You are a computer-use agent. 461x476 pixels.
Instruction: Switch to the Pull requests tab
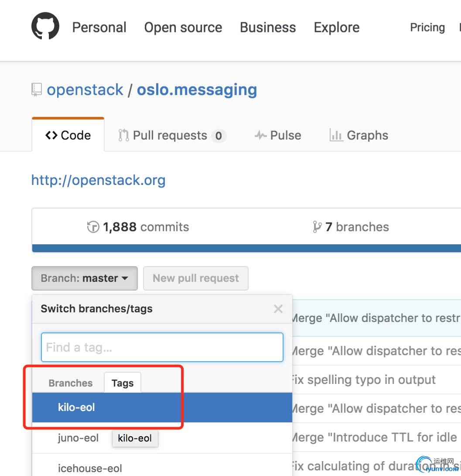(172, 135)
